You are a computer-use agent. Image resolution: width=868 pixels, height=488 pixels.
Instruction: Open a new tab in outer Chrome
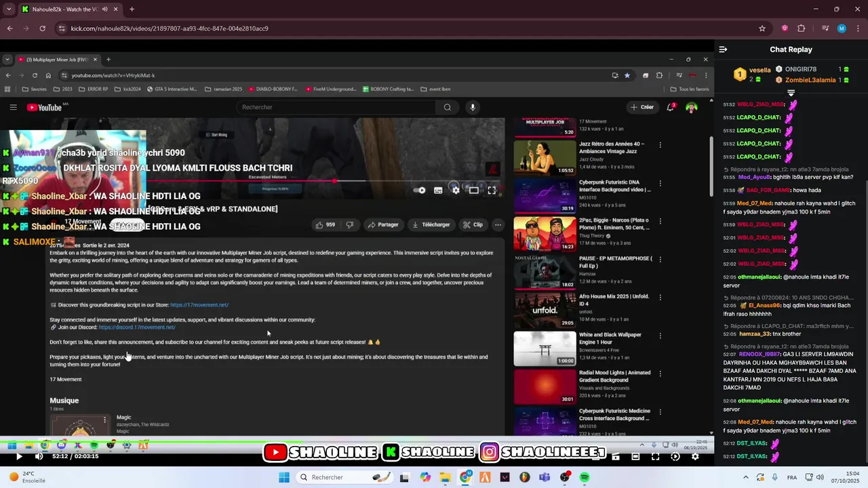pos(132,9)
